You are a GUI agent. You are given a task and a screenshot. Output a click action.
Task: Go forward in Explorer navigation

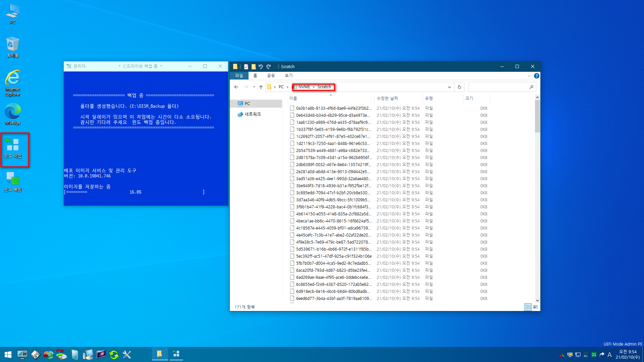pos(246,87)
